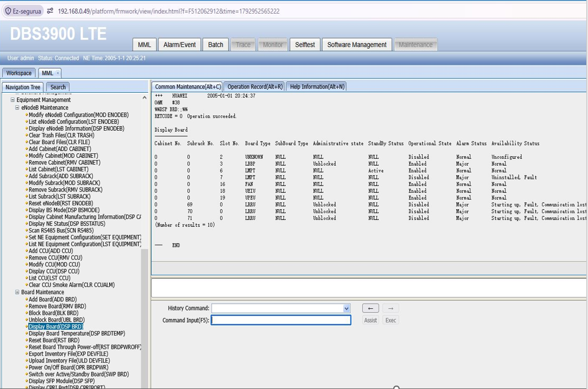Switch to the Workspace tab
Screen dimensions: 588x389
[19, 73]
